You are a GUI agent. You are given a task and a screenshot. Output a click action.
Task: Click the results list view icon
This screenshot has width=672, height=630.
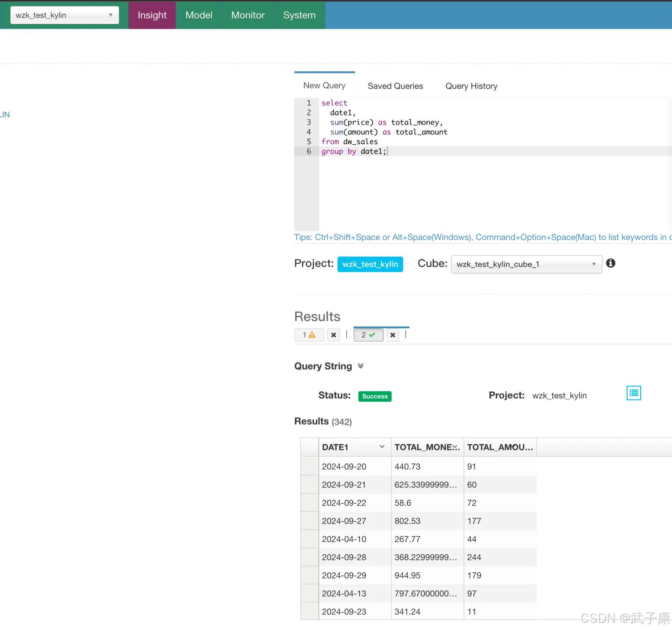pos(633,393)
